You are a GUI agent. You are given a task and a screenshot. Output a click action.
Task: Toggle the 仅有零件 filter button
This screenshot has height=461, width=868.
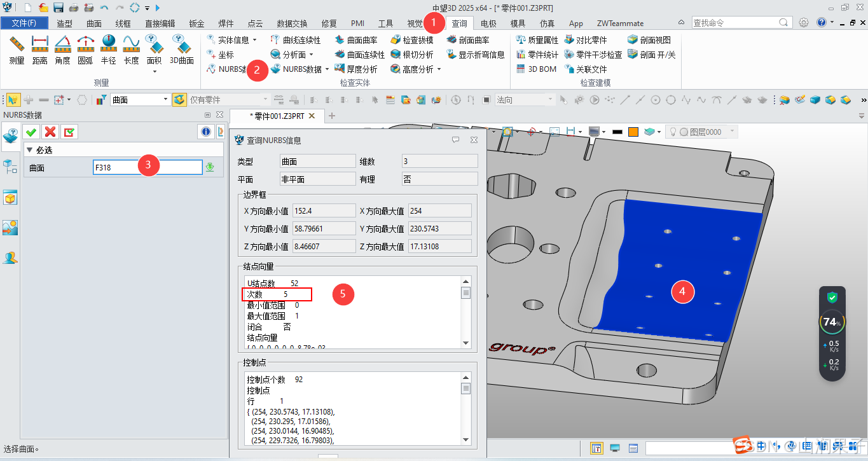click(x=180, y=100)
